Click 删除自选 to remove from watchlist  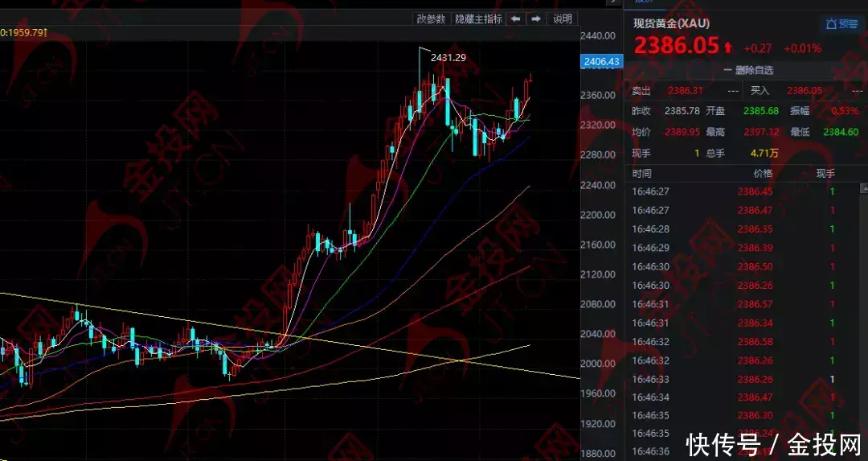tap(746, 70)
